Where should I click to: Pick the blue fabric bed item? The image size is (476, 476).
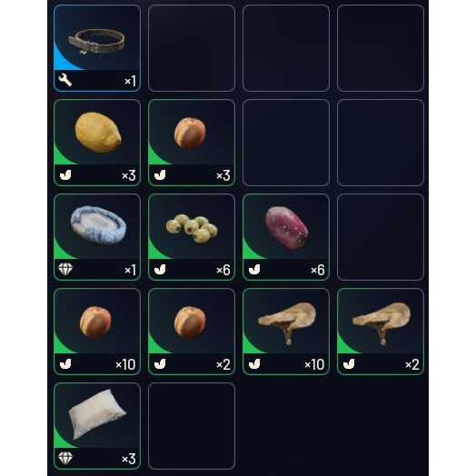point(97,237)
